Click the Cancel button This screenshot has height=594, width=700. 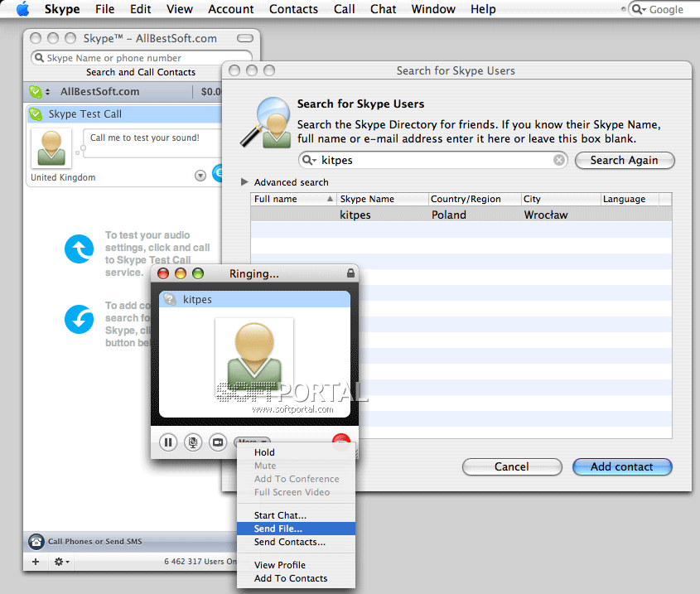[512, 466]
